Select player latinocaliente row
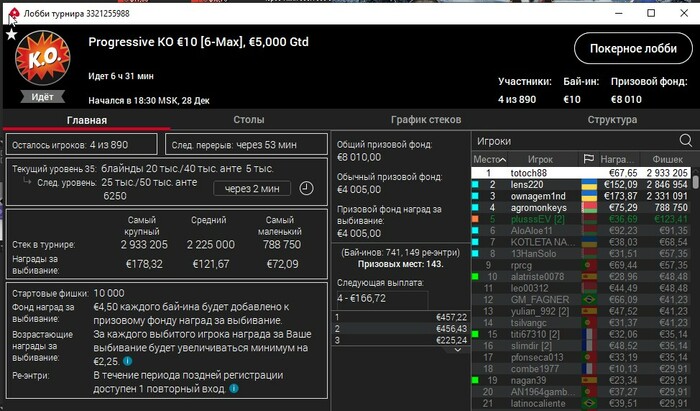The width and height of the screenshot is (700, 411). pyautogui.click(x=581, y=404)
